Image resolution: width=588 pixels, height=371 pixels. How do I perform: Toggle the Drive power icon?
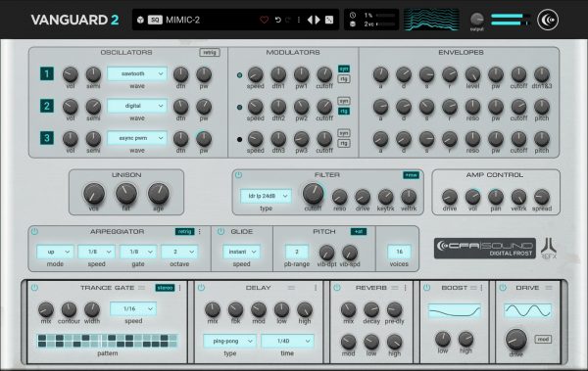point(503,288)
